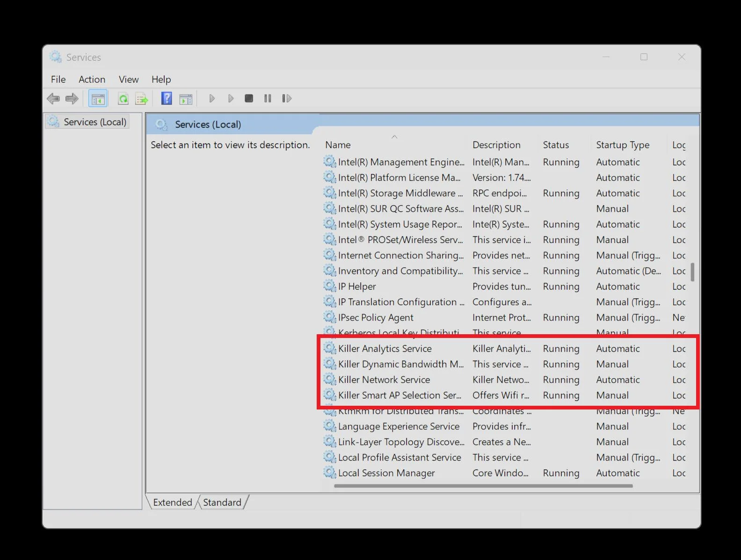Click the gear icon beside Language Experience Service
Viewport: 741px width, 560px height.
(330, 426)
